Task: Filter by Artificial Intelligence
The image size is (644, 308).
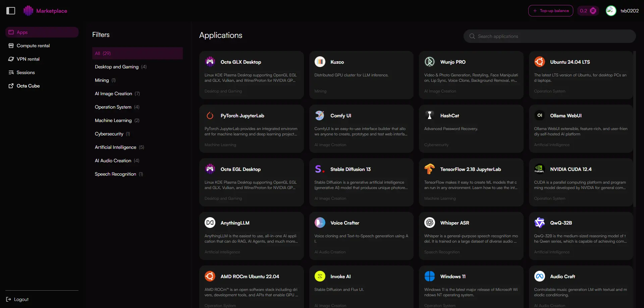Action: click(138, 147)
